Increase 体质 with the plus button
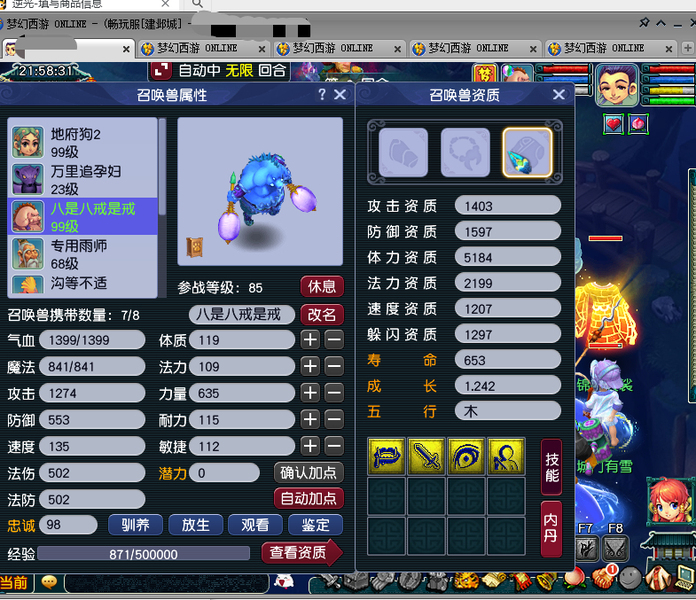 [310, 340]
